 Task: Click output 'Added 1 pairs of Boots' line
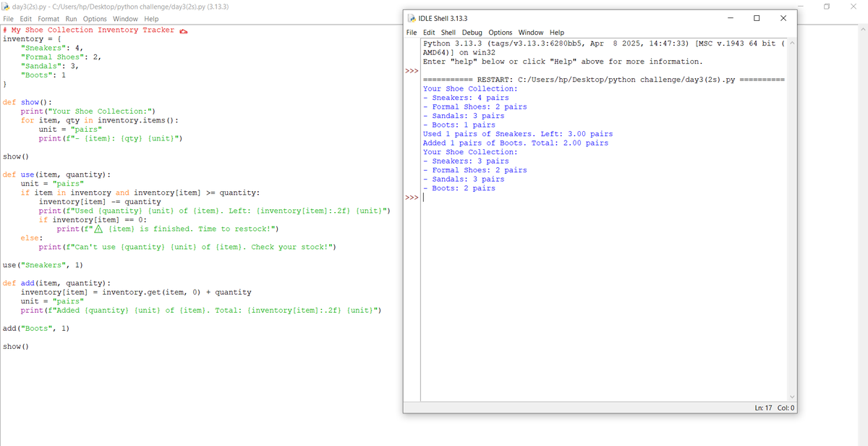(x=516, y=143)
